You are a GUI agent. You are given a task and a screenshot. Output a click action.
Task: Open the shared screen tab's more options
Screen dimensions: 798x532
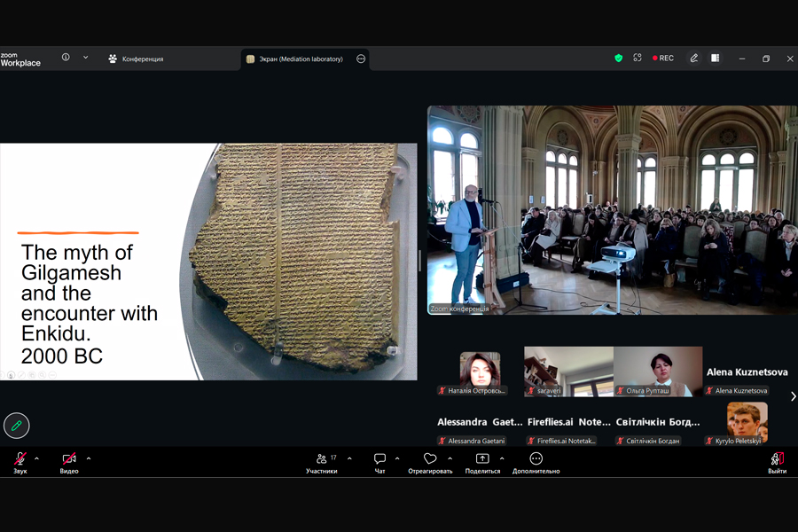[x=361, y=59]
